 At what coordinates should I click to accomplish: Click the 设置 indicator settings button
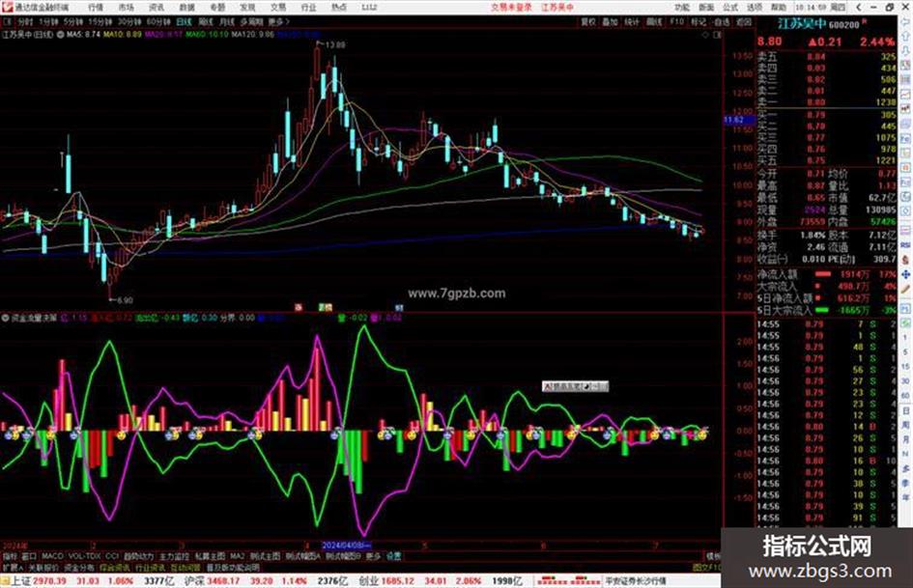(393, 556)
